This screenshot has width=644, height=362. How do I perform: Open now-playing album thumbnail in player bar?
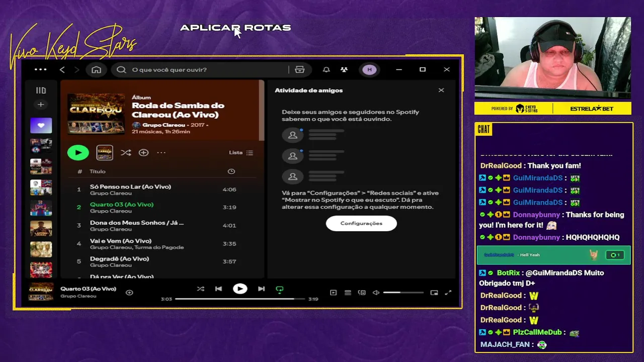[x=41, y=292]
